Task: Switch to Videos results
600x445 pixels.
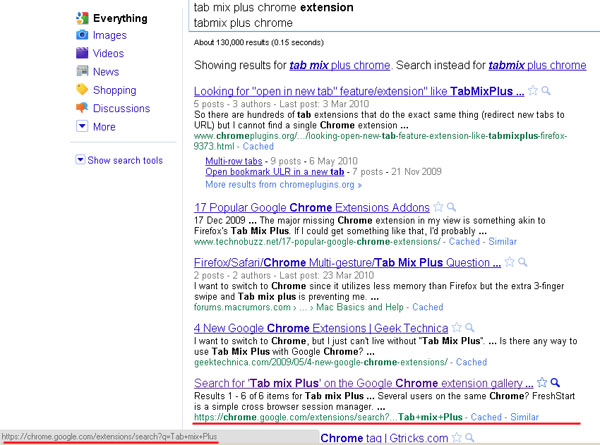Action: [x=108, y=53]
